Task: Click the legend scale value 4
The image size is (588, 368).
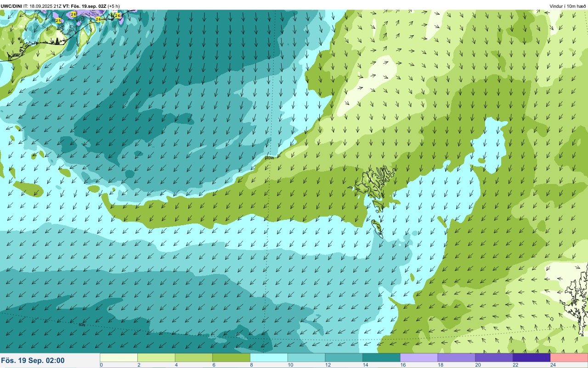Action: pyautogui.click(x=176, y=365)
